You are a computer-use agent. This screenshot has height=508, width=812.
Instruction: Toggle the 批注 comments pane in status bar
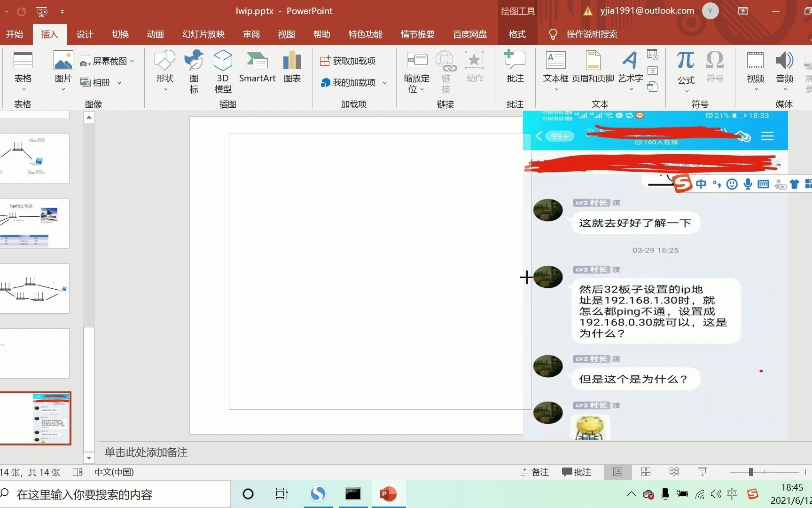(577, 472)
